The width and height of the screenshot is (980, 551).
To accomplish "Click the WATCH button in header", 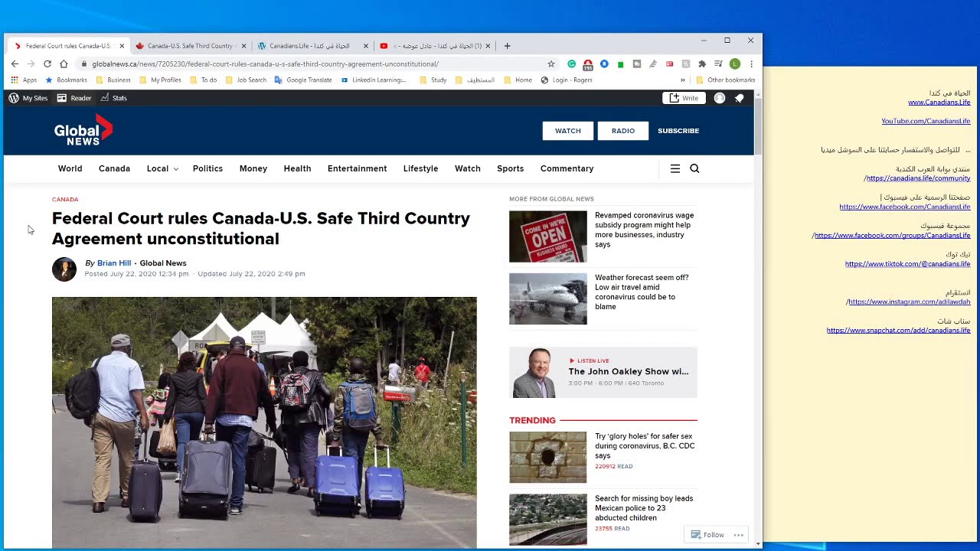I will 567,131.
